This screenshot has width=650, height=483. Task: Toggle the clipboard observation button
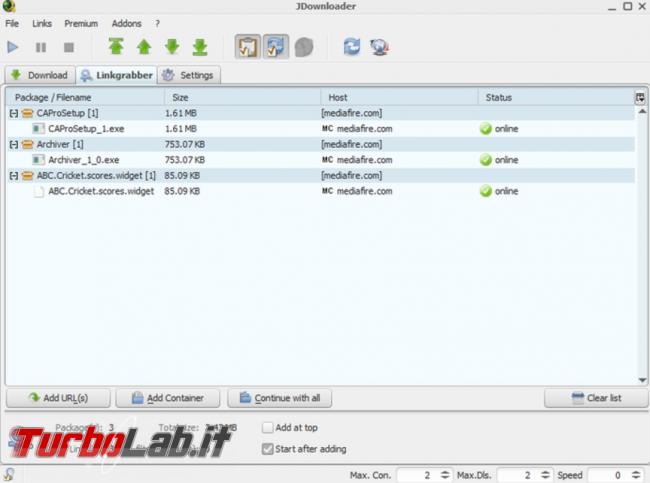coord(248,46)
